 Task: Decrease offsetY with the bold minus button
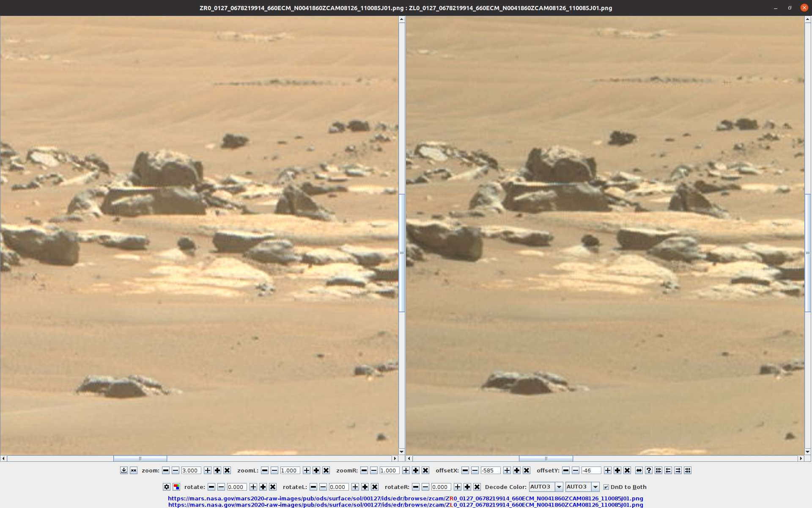click(x=566, y=470)
